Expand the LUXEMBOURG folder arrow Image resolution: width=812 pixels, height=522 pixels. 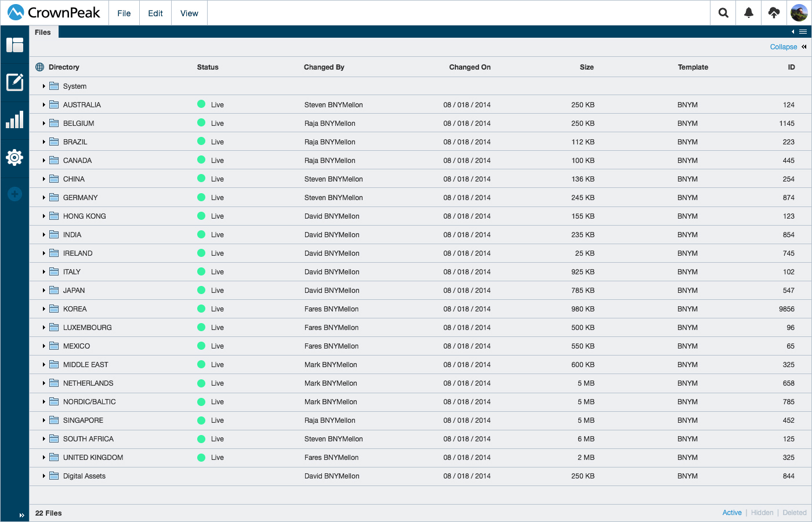[43, 328]
